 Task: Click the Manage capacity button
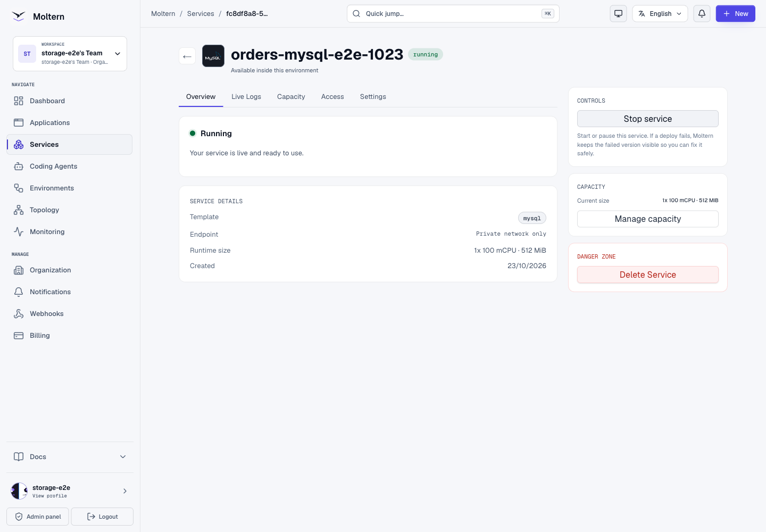(647, 219)
